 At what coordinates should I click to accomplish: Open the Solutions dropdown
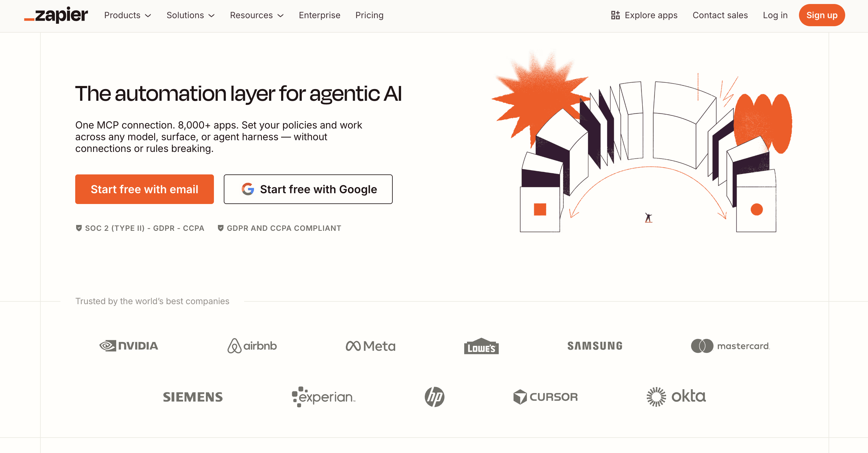190,15
